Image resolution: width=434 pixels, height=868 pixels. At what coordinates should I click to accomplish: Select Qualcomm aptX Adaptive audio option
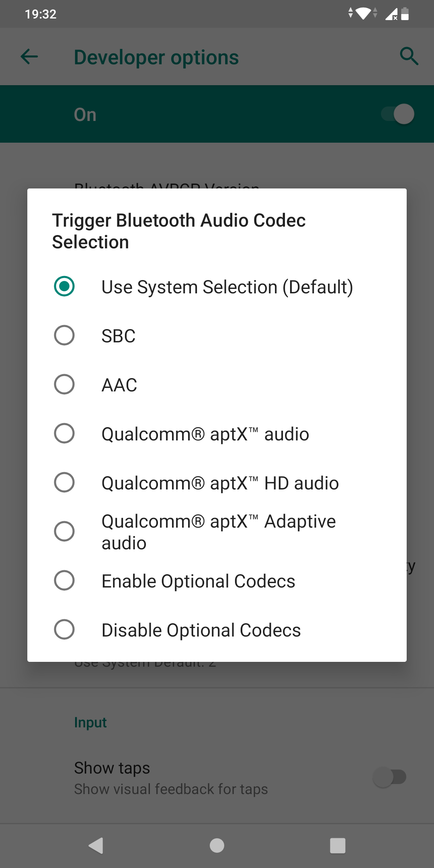pyautogui.click(x=64, y=532)
